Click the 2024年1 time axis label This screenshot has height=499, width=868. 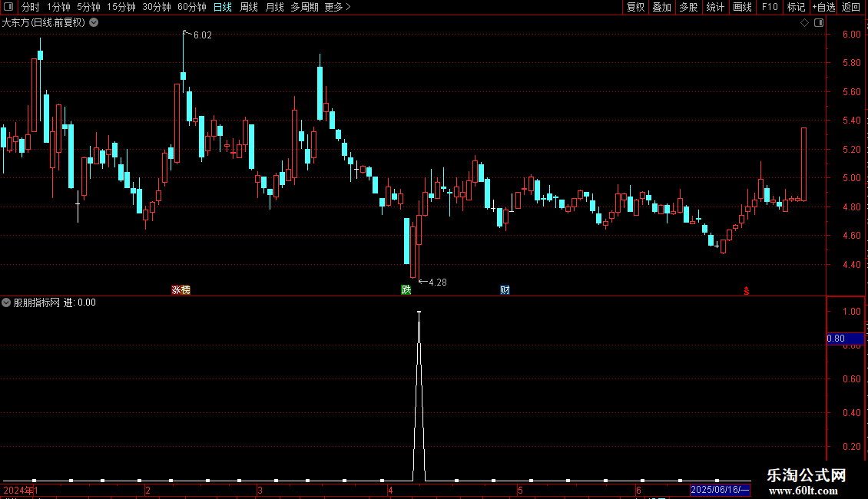[20, 490]
